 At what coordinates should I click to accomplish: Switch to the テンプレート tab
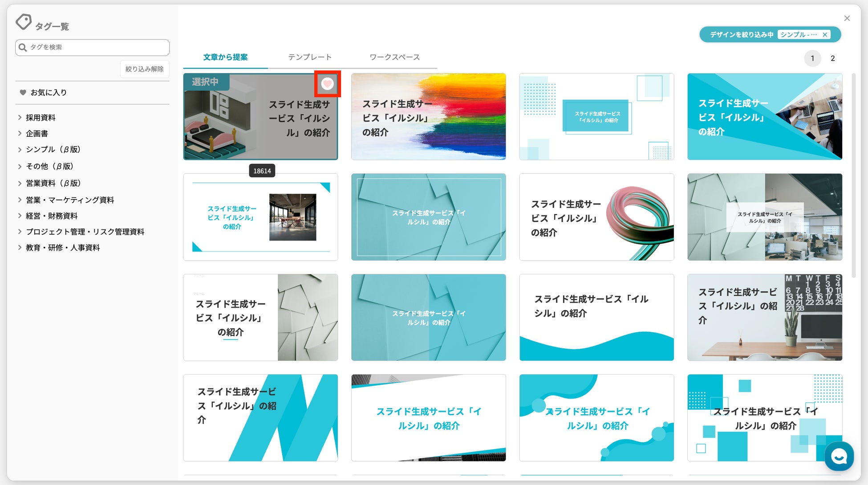pyautogui.click(x=309, y=57)
